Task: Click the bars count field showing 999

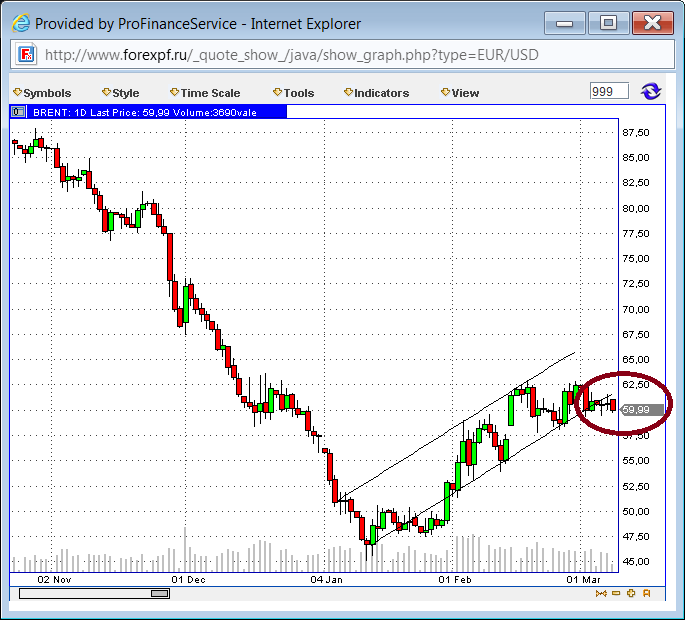Action: (x=609, y=92)
